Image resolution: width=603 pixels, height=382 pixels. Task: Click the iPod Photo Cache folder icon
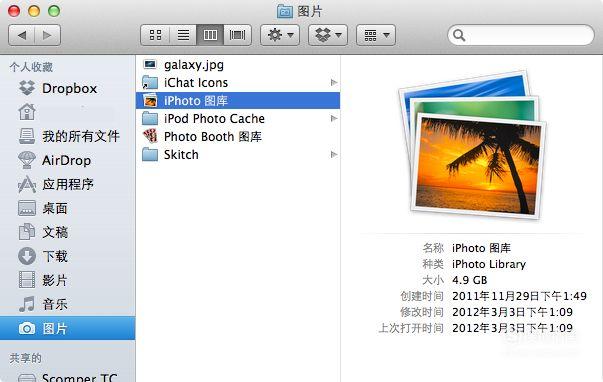(x=150, y=118)
